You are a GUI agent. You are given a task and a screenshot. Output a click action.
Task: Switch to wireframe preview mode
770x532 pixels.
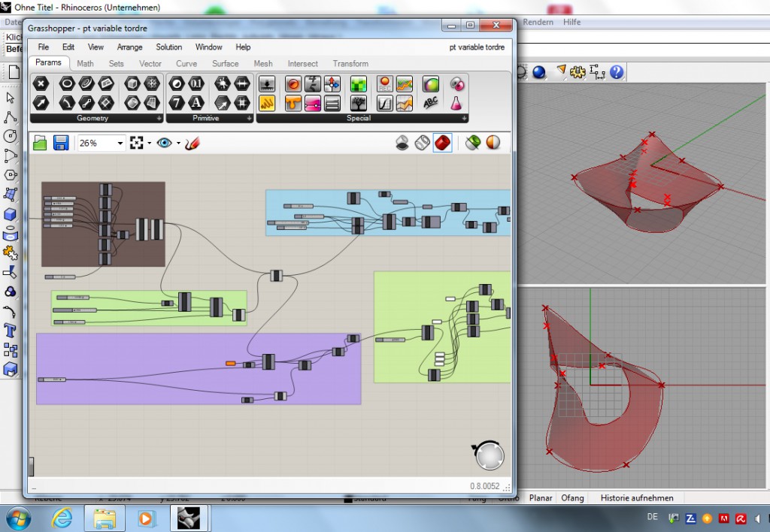423,143
